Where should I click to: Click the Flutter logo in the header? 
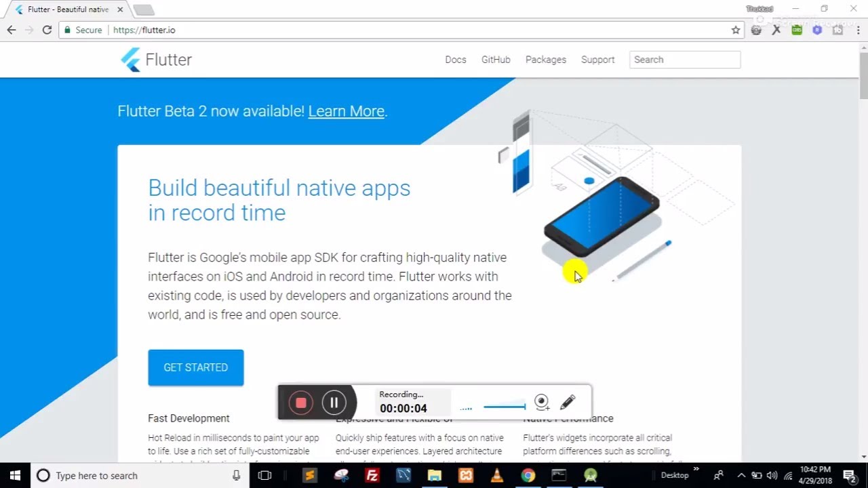[x=157, y=60]
